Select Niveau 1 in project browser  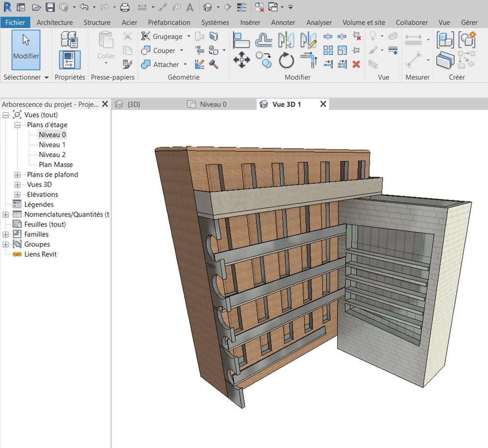pos(52,145)
